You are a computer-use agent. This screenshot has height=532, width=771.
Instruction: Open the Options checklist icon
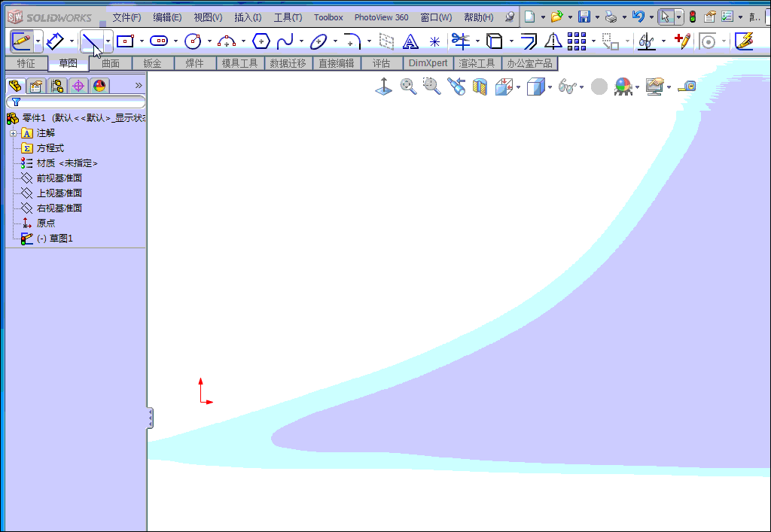click(727, 17)
